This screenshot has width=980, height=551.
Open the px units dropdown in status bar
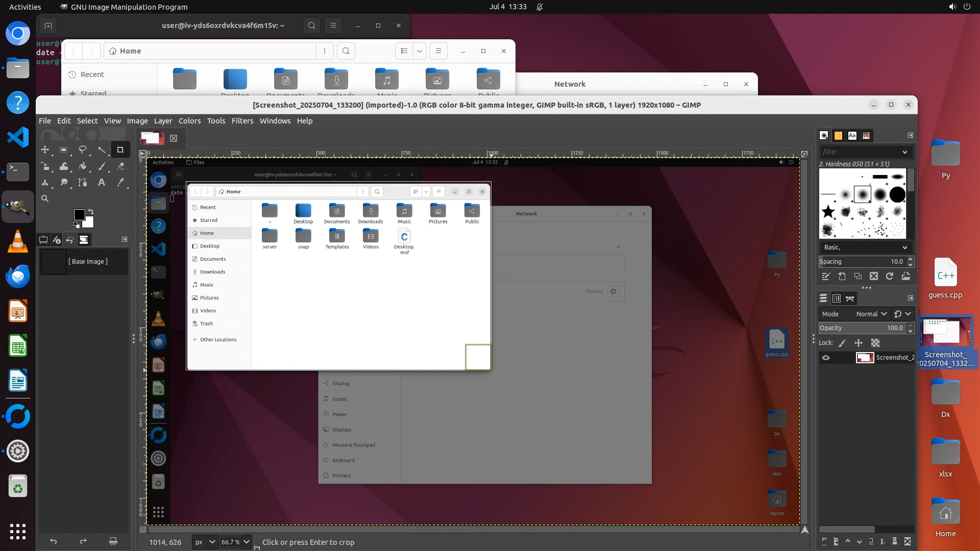[x=205, y=542]
